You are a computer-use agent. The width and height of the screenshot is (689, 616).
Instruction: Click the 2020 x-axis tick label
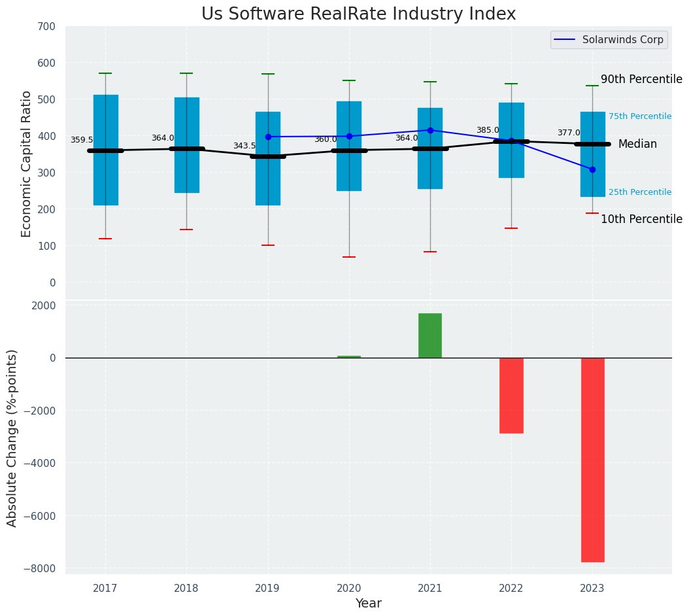[348, 589]
